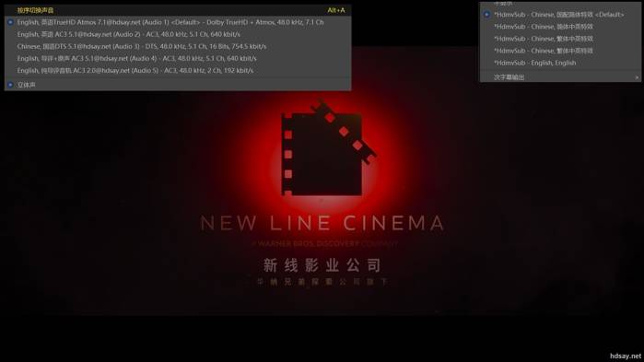The width and height of the screenshot is (644, 362).
Task: Click the arrow beside 次字幕输出
Action: tap(637, 77)
